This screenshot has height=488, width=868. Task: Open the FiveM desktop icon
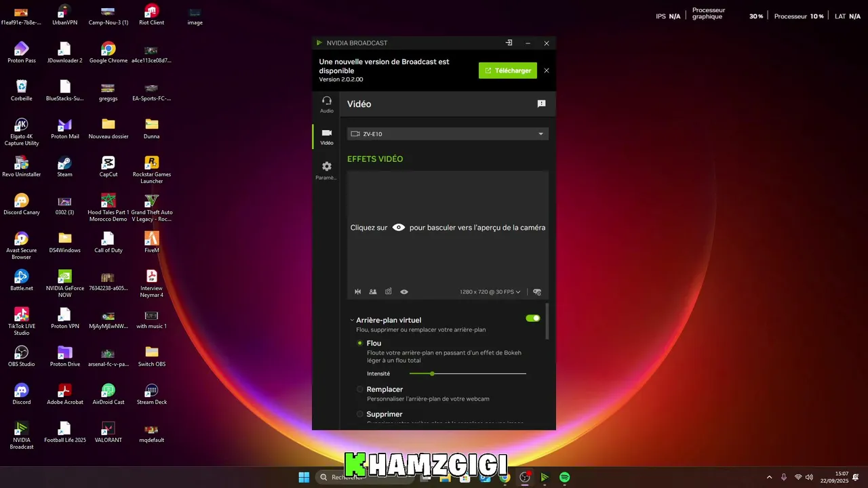(x=152, y=243)
